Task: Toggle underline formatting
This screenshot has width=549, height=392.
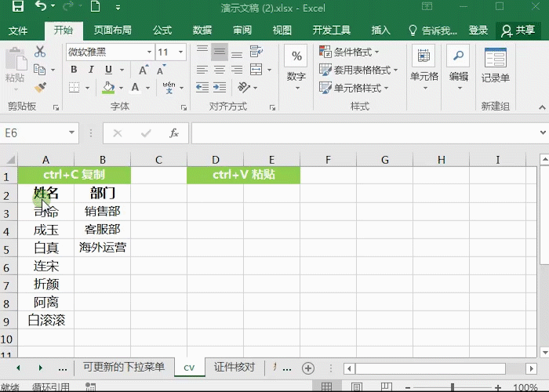Action: point(108,70)
